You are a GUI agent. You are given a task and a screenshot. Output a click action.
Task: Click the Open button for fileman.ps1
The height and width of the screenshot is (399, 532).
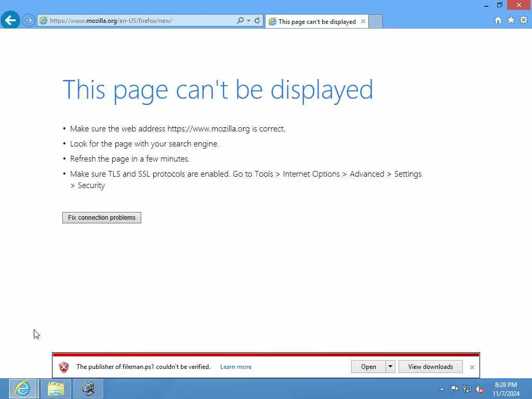click(368, 367)
